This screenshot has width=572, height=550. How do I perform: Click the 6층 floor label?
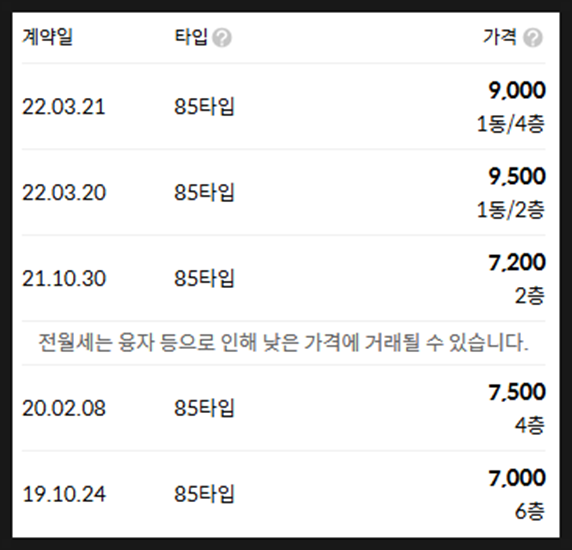(530, 511)
